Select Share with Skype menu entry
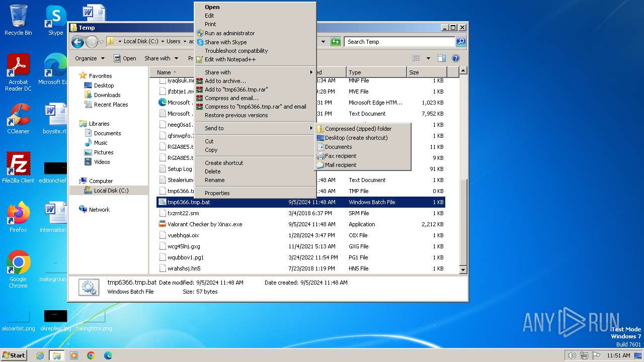This screenshot has height=362, width=644. (x=256, y=42)
